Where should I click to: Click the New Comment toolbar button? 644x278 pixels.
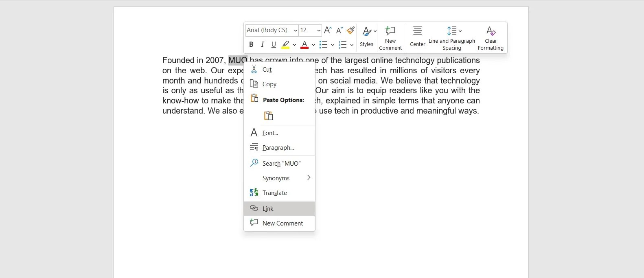tap(390, 37)
